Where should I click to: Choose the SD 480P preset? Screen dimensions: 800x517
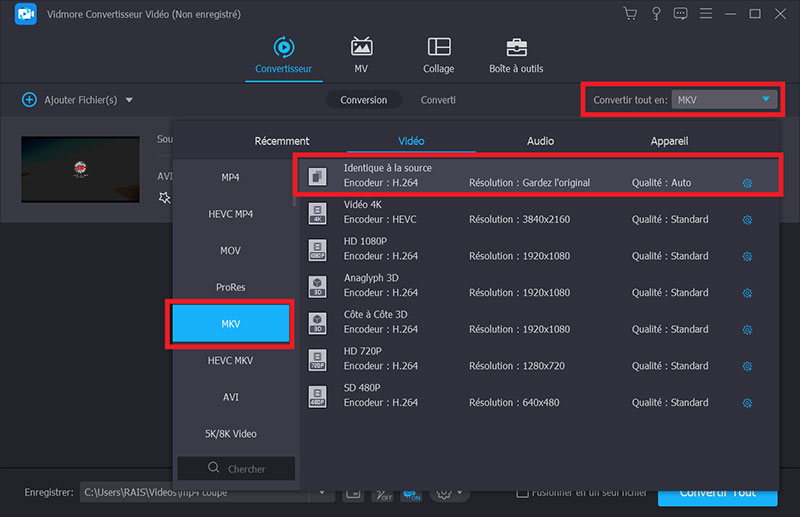pyautogui.click(x=539, y=396)
